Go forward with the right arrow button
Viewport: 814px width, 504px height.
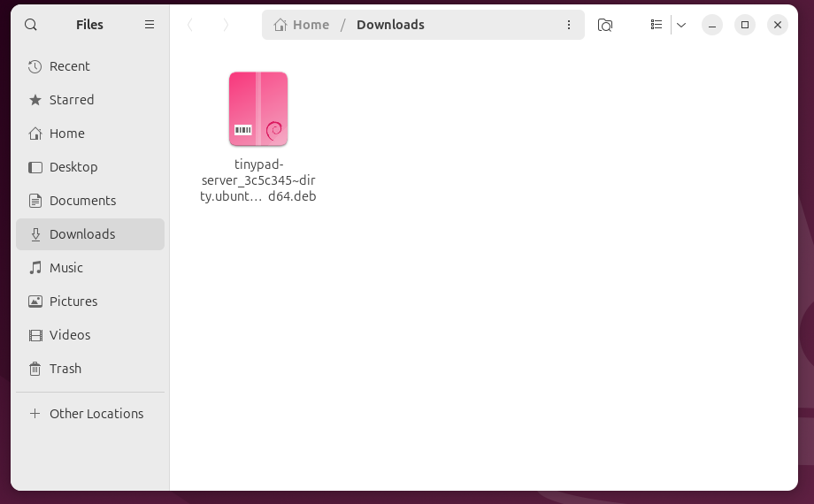(x=226, y=25)
